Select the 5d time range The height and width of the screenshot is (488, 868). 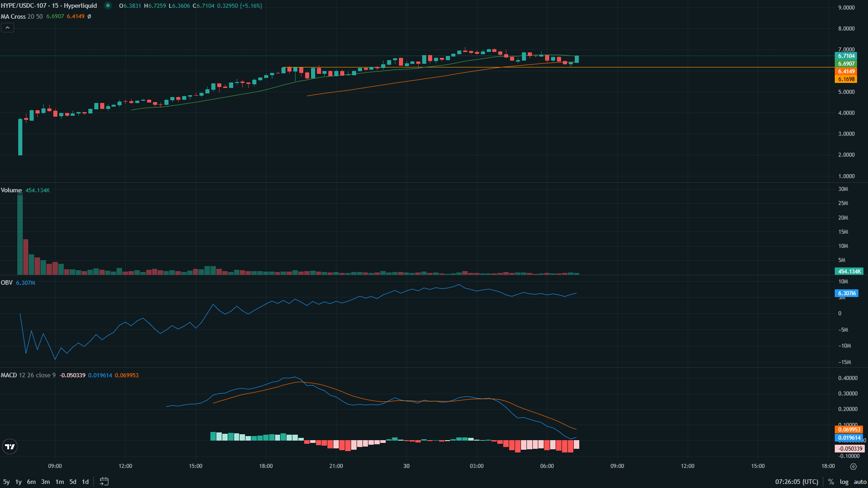73,482
